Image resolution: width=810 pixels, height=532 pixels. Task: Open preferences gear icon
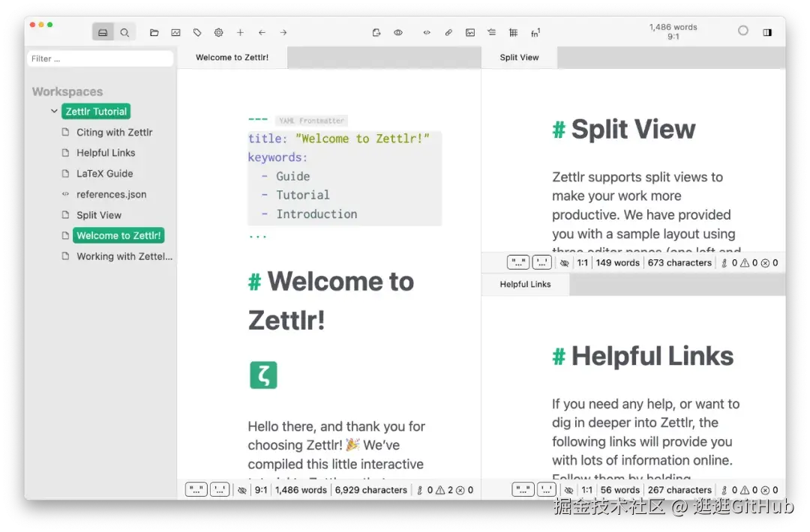coord(218,32)
